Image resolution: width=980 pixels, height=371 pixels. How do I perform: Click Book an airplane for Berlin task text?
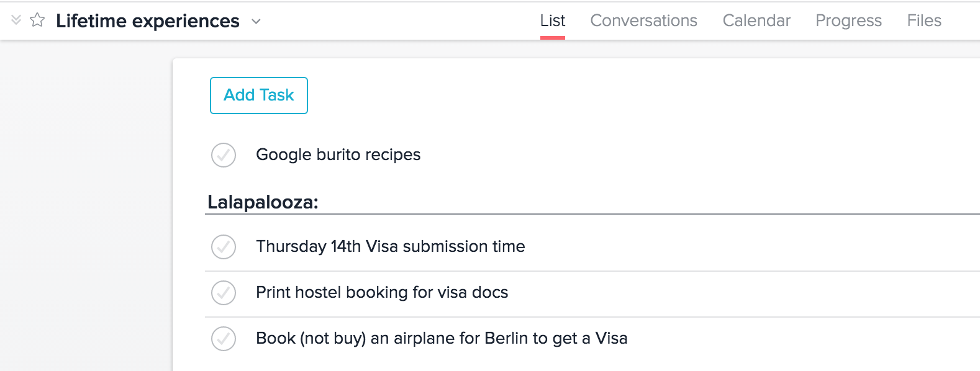point(442,339)
